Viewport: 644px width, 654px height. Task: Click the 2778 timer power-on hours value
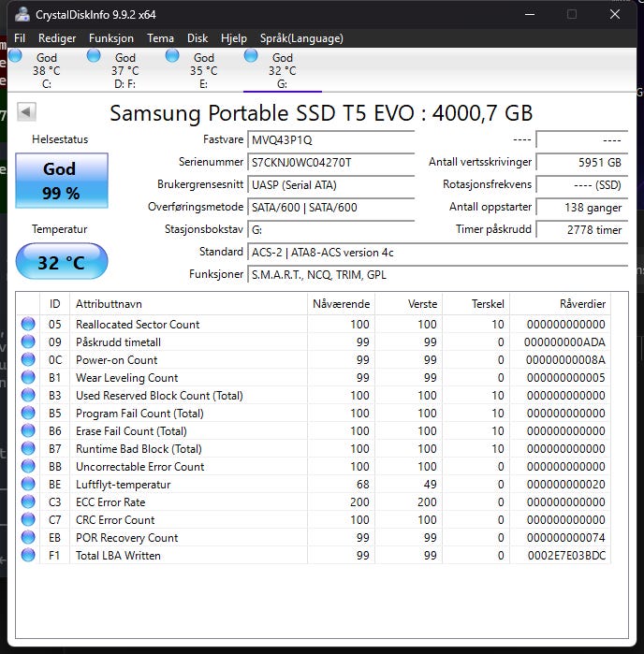(582, 230)
